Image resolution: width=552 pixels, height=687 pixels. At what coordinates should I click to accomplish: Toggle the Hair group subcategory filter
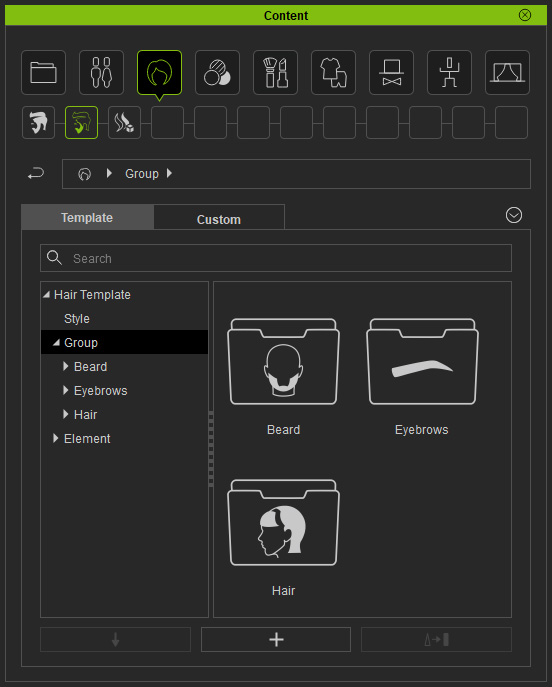[x=81, y=122]
